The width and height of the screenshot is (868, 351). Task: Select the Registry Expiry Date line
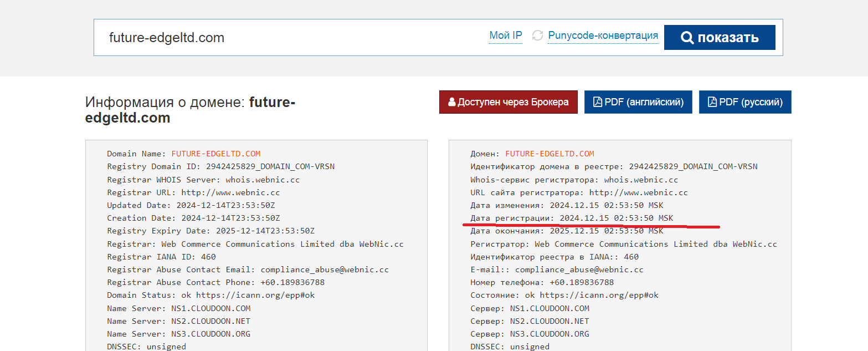[210, 231]
